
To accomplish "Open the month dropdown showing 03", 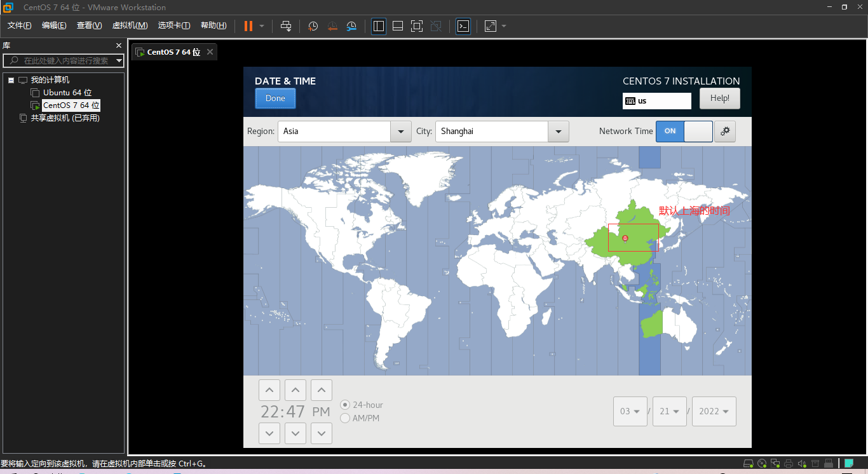I will coord(630,411).
